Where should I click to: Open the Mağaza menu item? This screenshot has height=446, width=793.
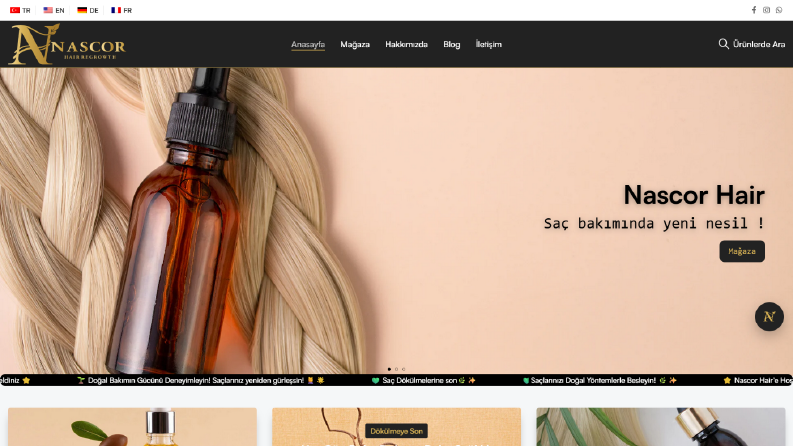click(355, 44)
